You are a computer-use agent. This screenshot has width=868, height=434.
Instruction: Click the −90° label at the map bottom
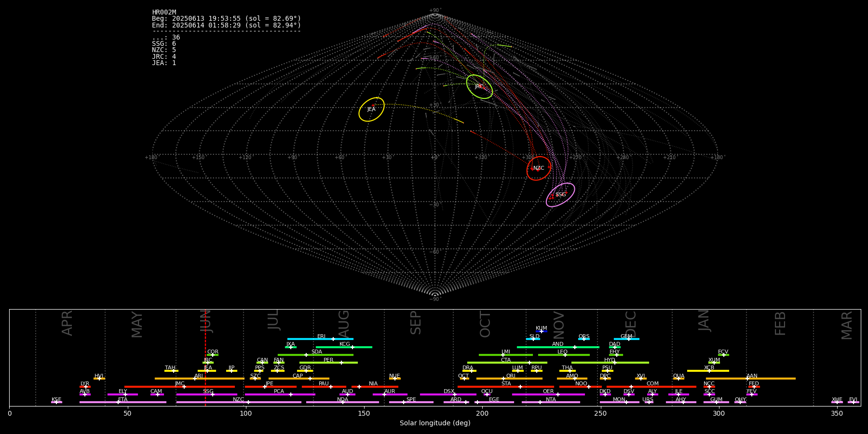tap(434, 299)
